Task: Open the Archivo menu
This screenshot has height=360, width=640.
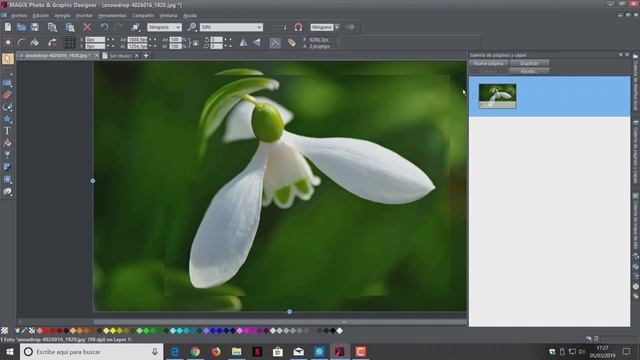Action: [x=19, y=16]
